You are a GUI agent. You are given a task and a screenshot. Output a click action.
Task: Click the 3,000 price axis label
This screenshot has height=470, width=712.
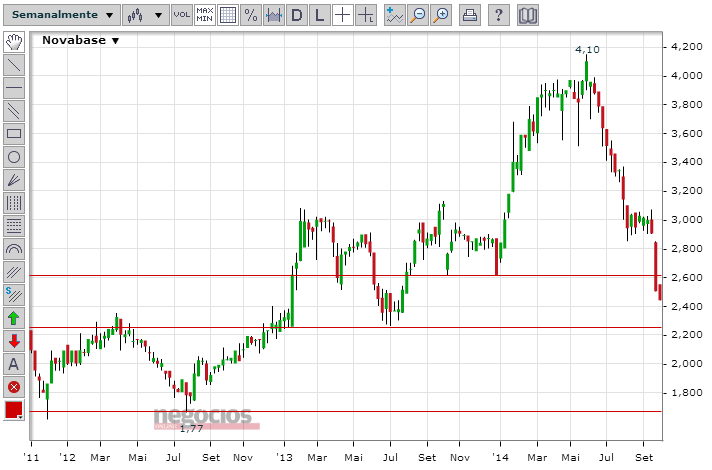pyautogui.click(x=687, y=220)
